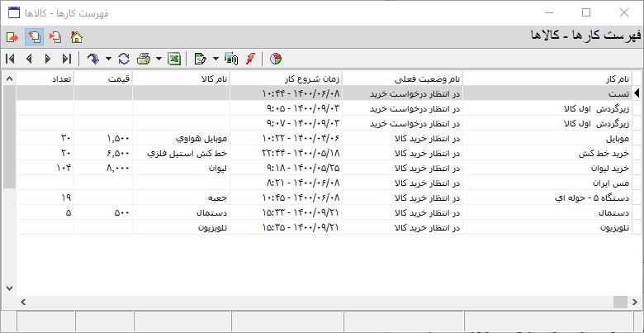The image size is (644, 333).
Task: Open the pie chart icon
Action: coord(275,59)
